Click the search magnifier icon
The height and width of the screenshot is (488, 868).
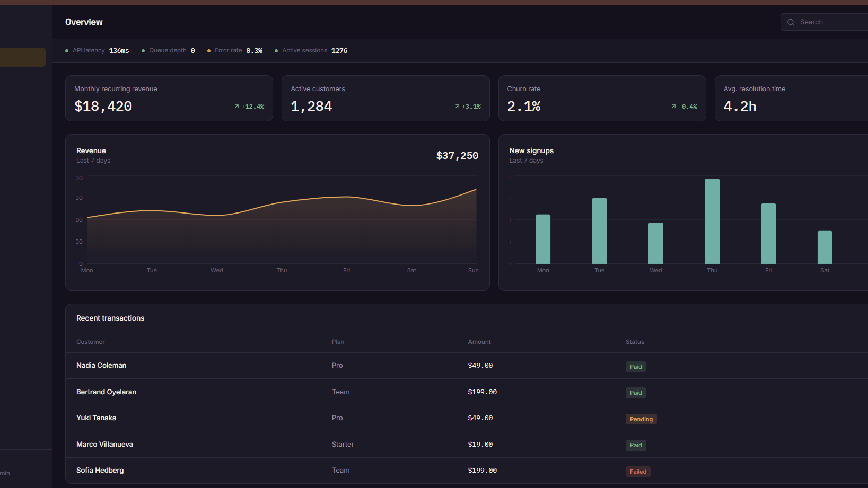pos(791,22)
